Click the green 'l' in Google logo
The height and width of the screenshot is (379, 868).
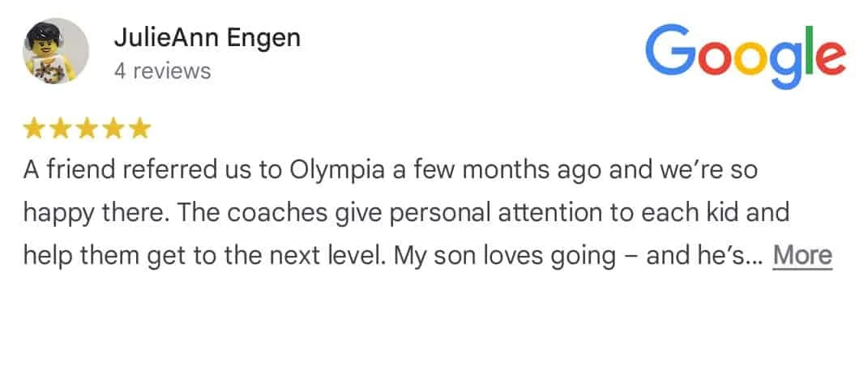810,49
